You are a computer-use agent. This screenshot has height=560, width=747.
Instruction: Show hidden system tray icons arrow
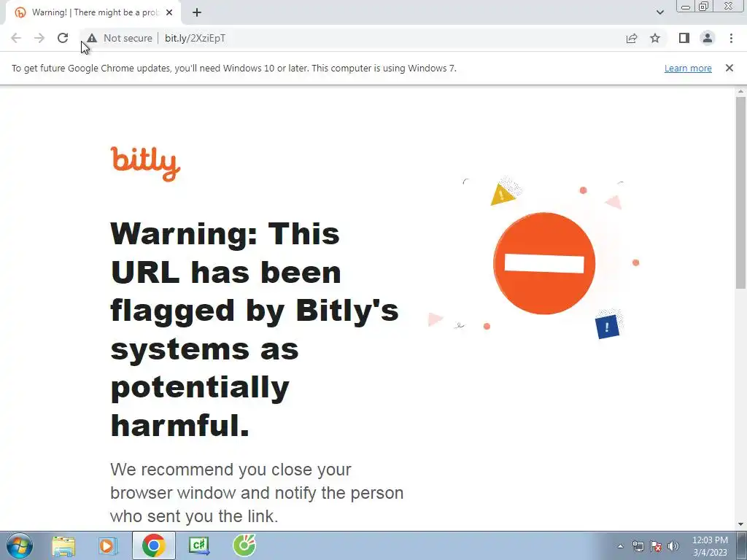(620, 546)
